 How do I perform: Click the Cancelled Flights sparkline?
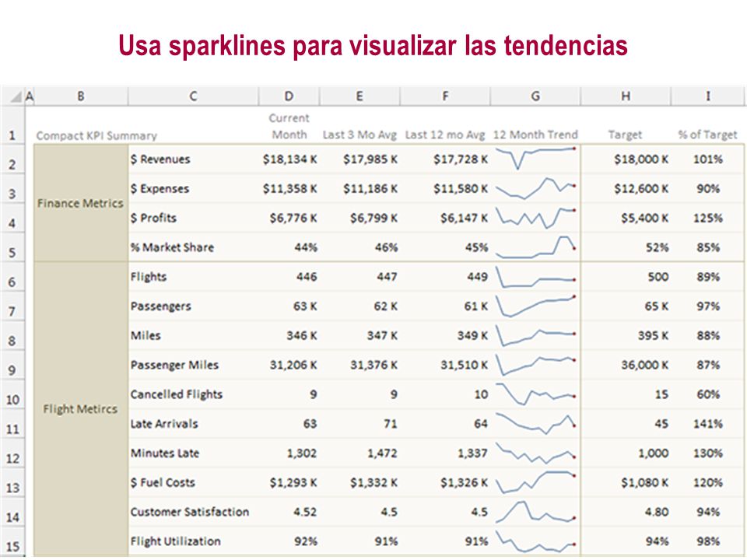pos(535,394)
